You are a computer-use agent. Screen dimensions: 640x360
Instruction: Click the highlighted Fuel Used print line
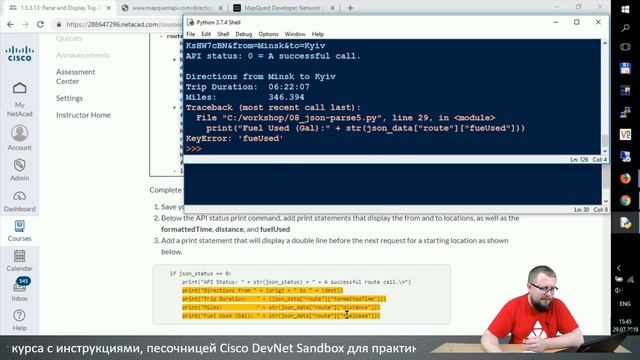281,316
